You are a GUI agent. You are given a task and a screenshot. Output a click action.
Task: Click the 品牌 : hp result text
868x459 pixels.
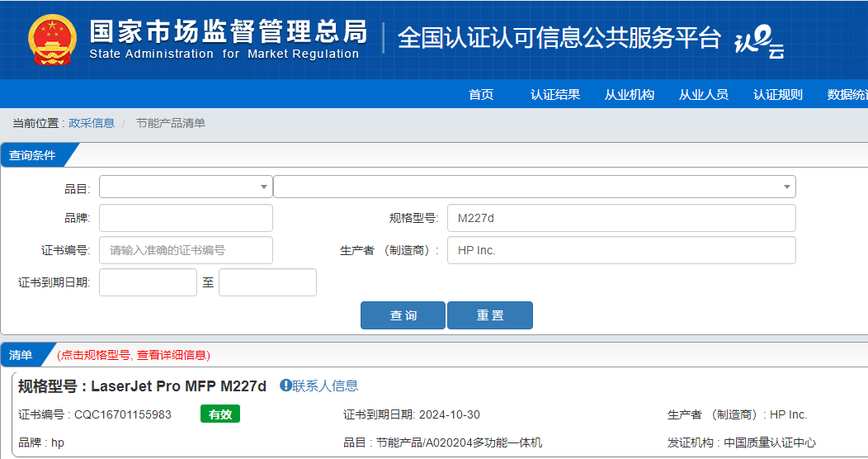pos(41,442)
